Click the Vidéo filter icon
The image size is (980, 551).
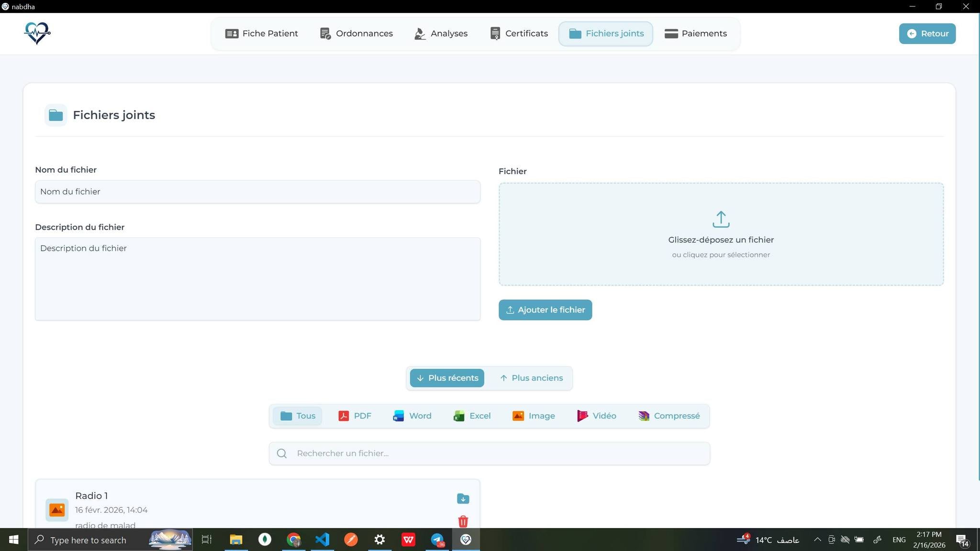pos(596,416)
